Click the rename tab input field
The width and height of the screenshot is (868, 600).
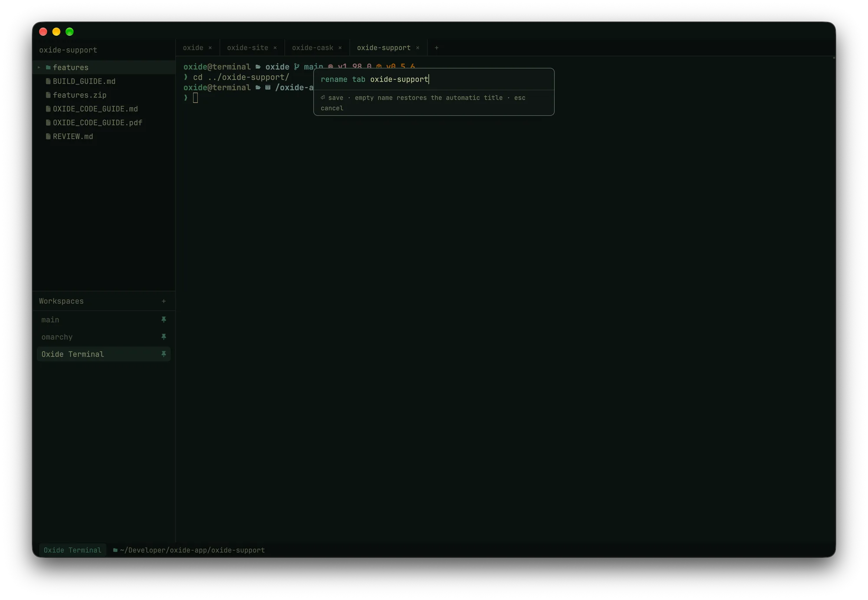(434, 79)
